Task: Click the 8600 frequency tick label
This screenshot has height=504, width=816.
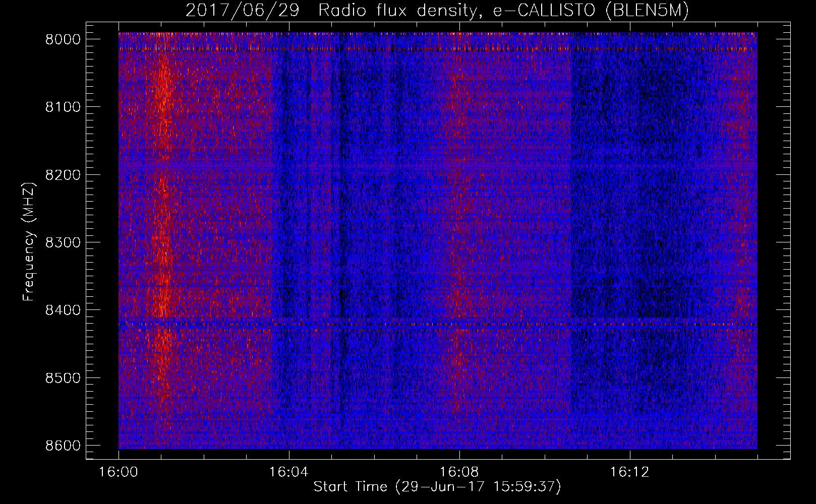Action: click(63, 446)
